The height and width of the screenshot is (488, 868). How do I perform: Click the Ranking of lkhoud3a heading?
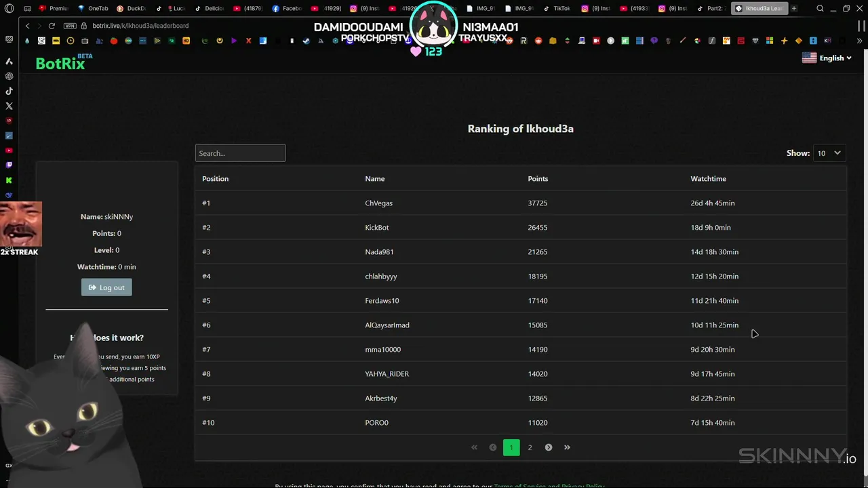click(521, 129)
